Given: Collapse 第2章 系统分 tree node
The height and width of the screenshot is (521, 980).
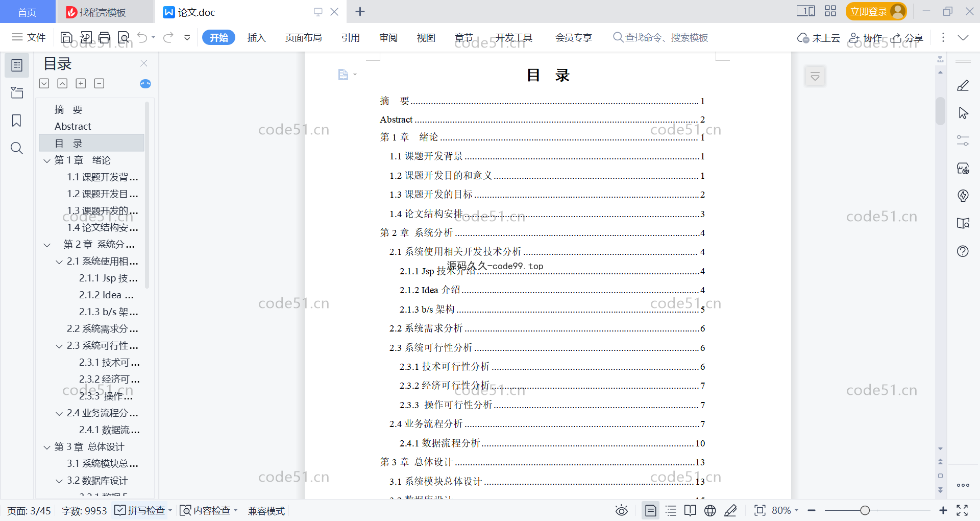Looking at the screenshot, I should click(47, 245).
